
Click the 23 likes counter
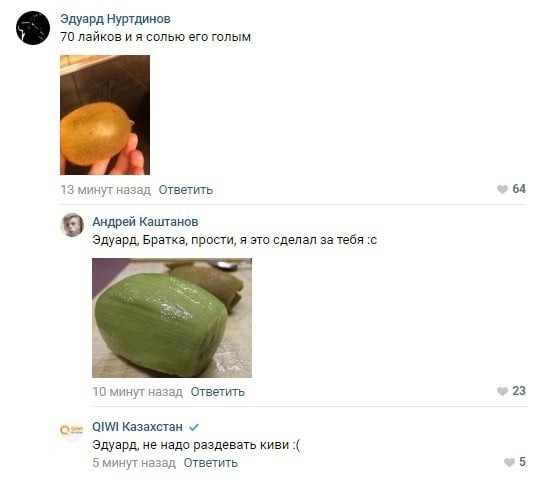(519, 391)
